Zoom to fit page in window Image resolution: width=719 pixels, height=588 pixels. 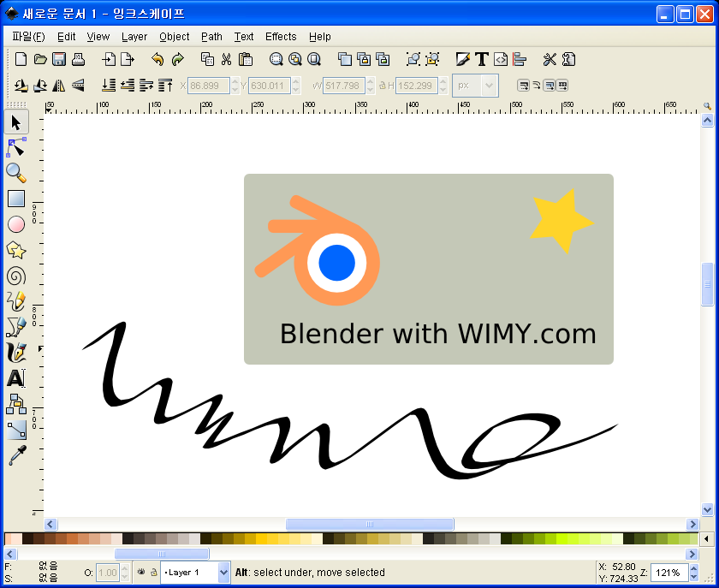314,59
